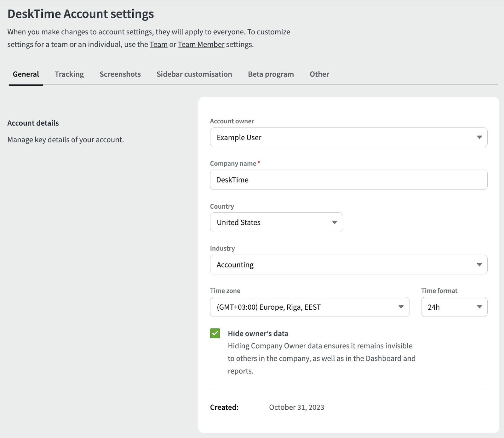
Task: Click the Time zone dropdown arrow
Action: 401,307
